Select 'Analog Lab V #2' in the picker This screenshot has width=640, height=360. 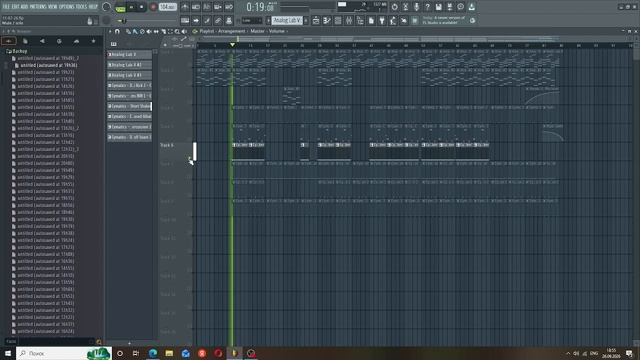click(129, 65)
